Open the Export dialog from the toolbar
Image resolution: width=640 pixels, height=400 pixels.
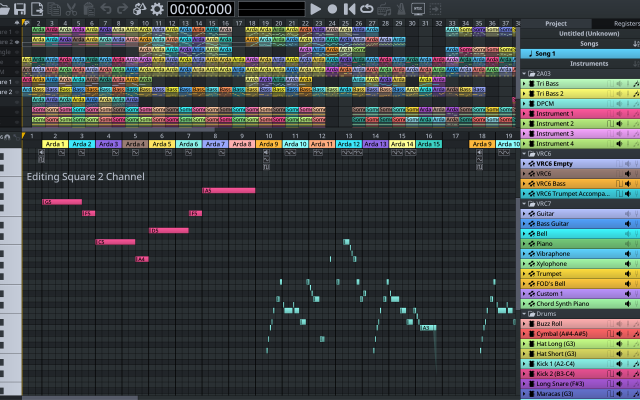pos(37,9)
